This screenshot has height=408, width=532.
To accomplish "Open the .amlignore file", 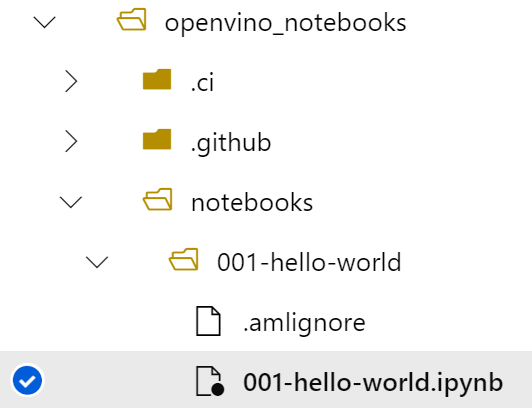I will [304, 323].
